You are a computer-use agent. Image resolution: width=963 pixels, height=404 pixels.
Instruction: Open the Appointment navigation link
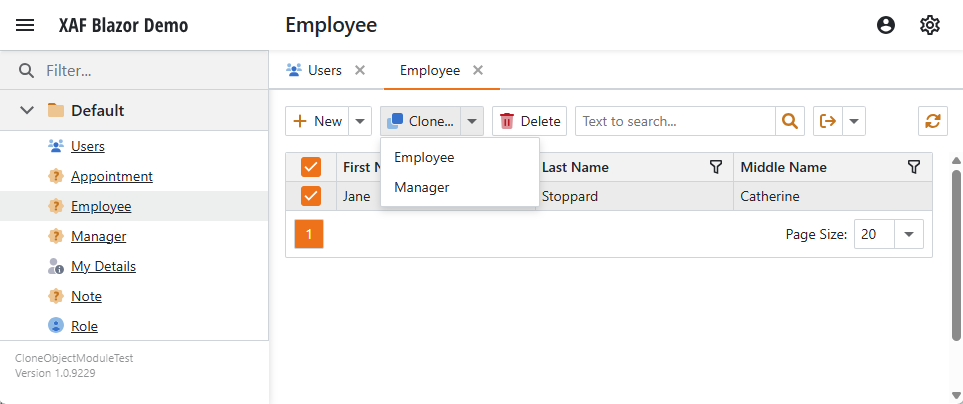pos(111,176)
